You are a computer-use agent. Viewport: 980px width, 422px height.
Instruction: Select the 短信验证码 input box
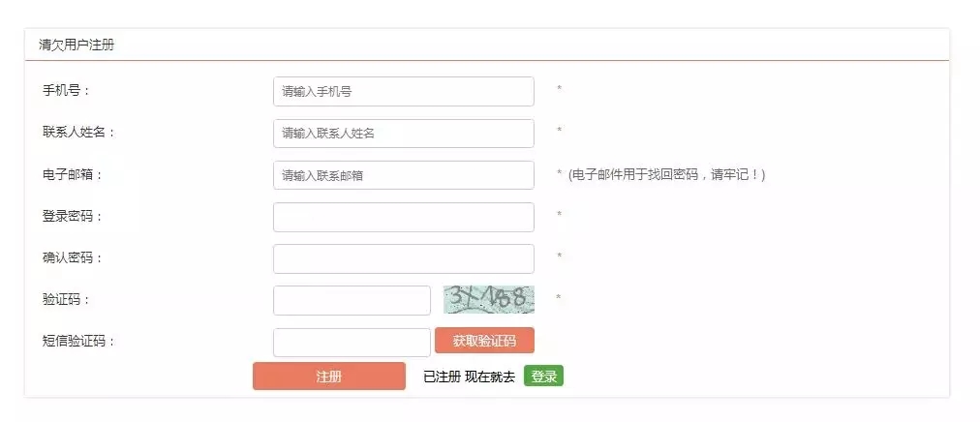coord(352,342)
